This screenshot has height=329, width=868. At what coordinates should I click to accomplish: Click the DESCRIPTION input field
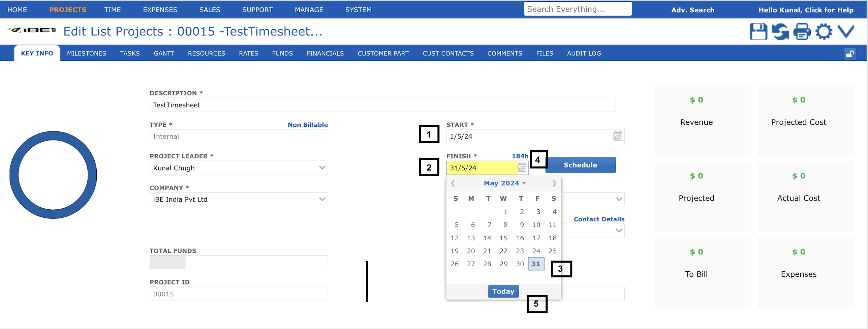click(x=382, y=105)
